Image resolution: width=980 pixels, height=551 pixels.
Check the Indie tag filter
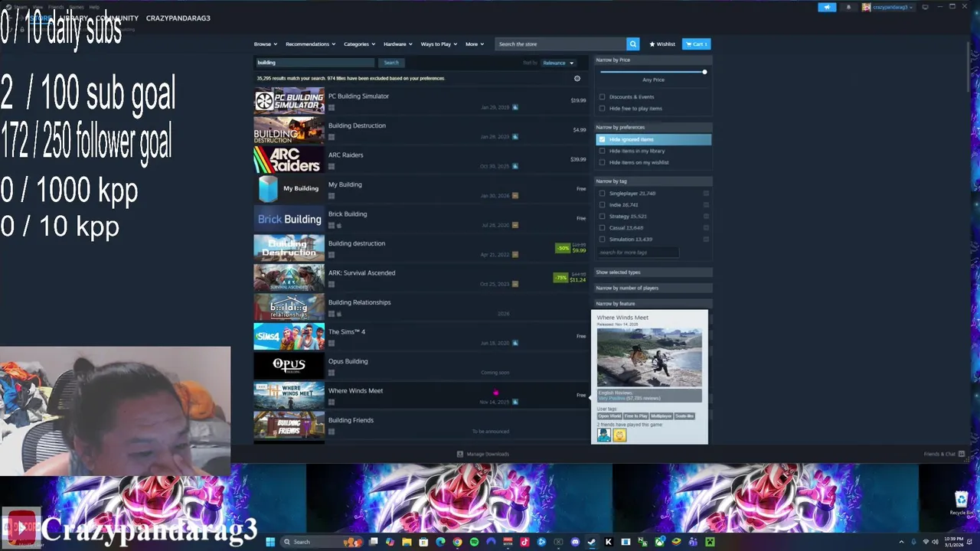tap(602, 205)
